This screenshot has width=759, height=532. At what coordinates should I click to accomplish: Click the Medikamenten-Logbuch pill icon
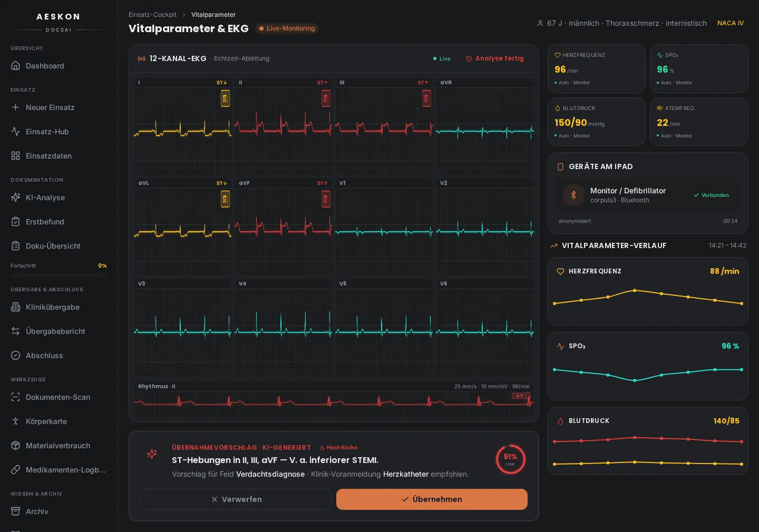16,470
